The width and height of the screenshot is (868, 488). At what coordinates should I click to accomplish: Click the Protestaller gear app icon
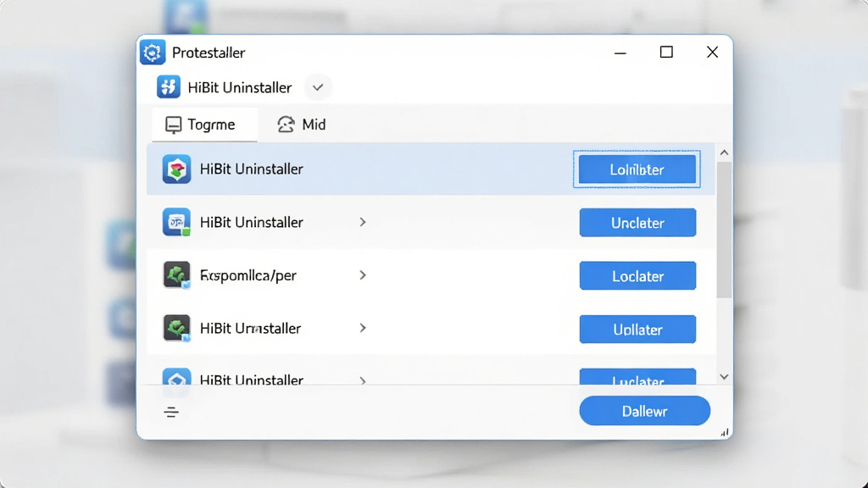153,53
